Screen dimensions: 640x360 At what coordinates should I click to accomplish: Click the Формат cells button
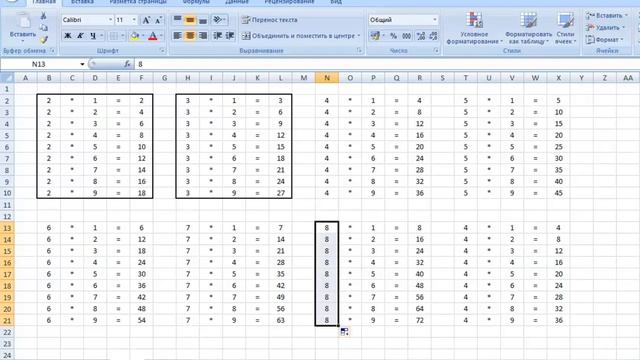pos(604,40)
